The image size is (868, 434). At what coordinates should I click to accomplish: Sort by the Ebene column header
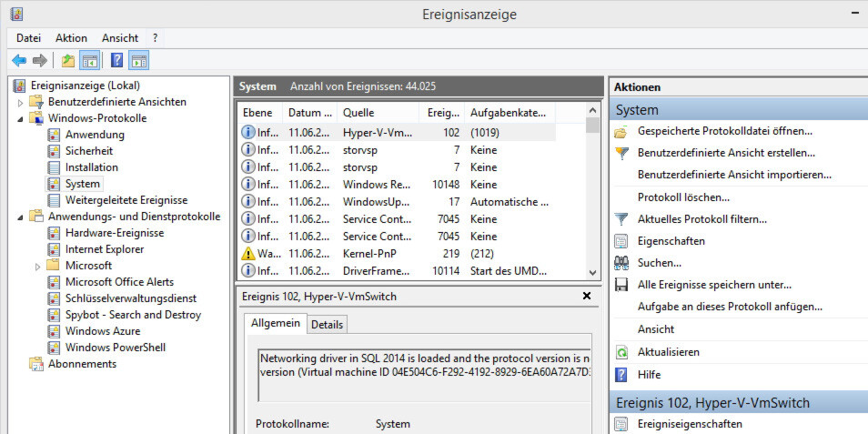point(259,113)
